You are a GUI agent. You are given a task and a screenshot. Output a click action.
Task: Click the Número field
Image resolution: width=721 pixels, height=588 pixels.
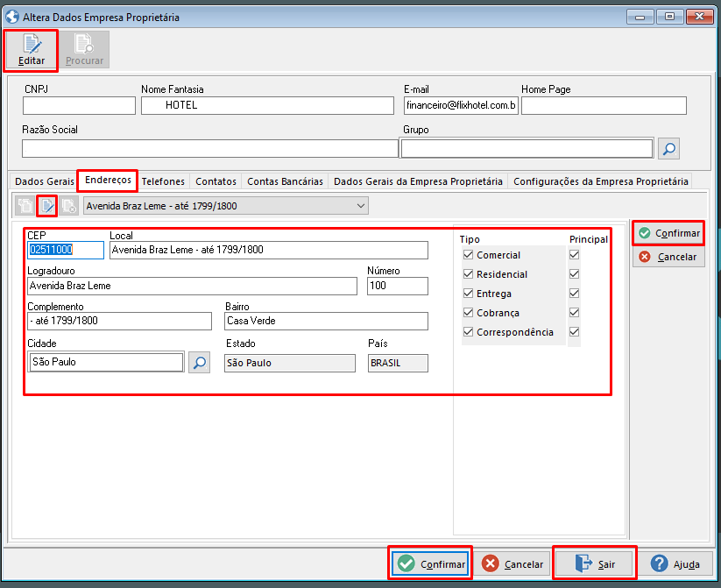(x=398, y=286)
